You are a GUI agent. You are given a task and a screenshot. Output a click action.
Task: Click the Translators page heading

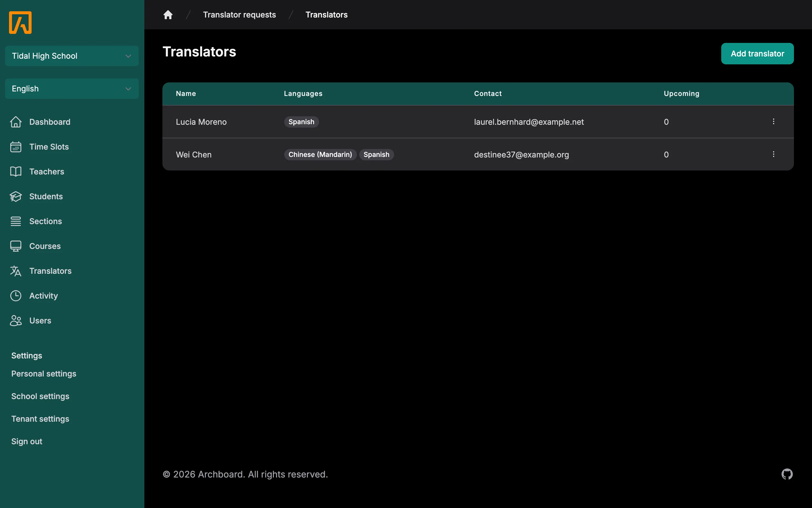pos(199,52)
